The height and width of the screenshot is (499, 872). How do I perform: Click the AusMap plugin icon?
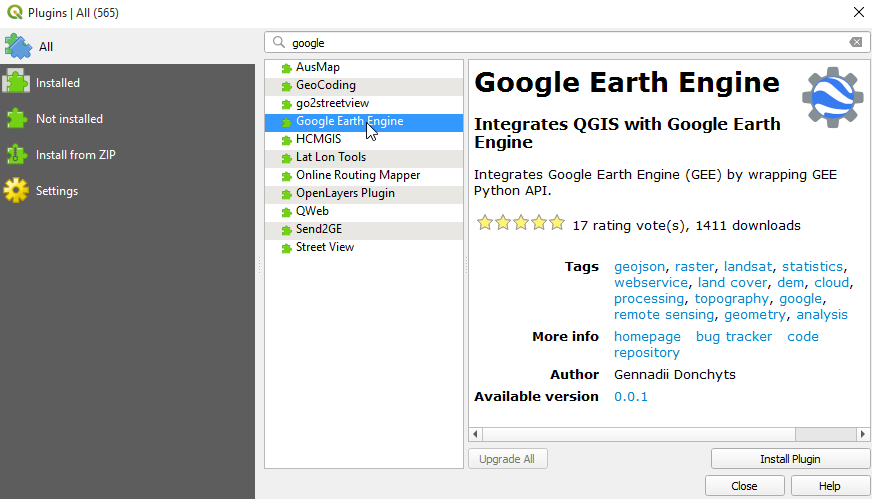[x=286, y=68]
